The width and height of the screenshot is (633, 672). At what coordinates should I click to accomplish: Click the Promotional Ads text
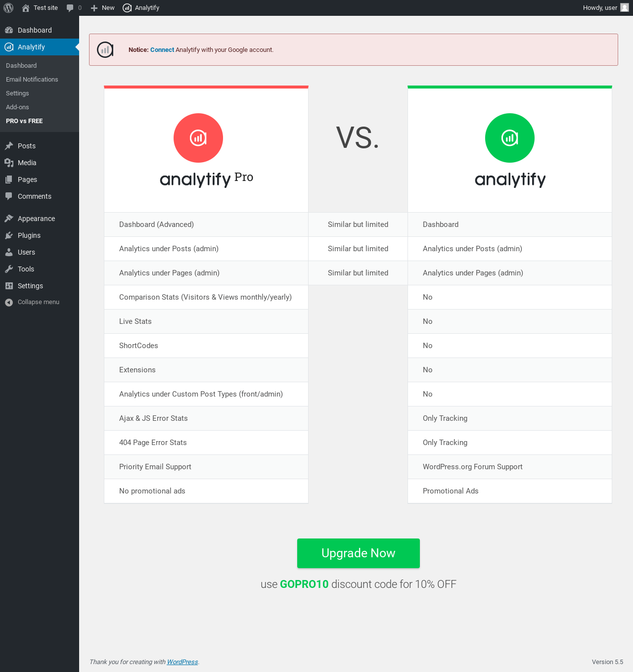[451, 491]
